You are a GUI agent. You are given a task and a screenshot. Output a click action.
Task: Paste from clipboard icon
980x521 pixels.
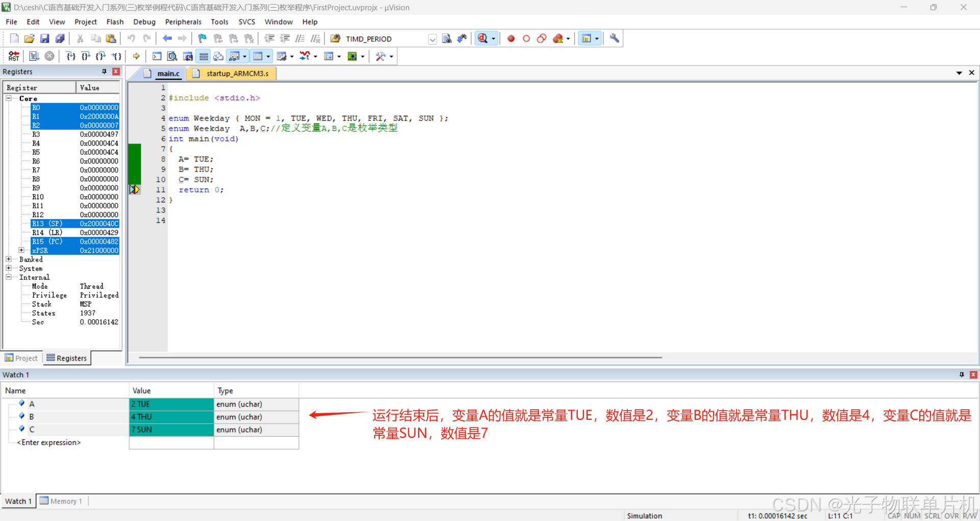click(x=111, y=38)
